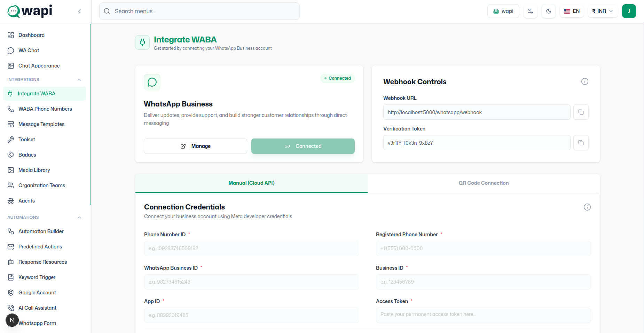Toggle dark mode with the moon icon

(549, 11)
